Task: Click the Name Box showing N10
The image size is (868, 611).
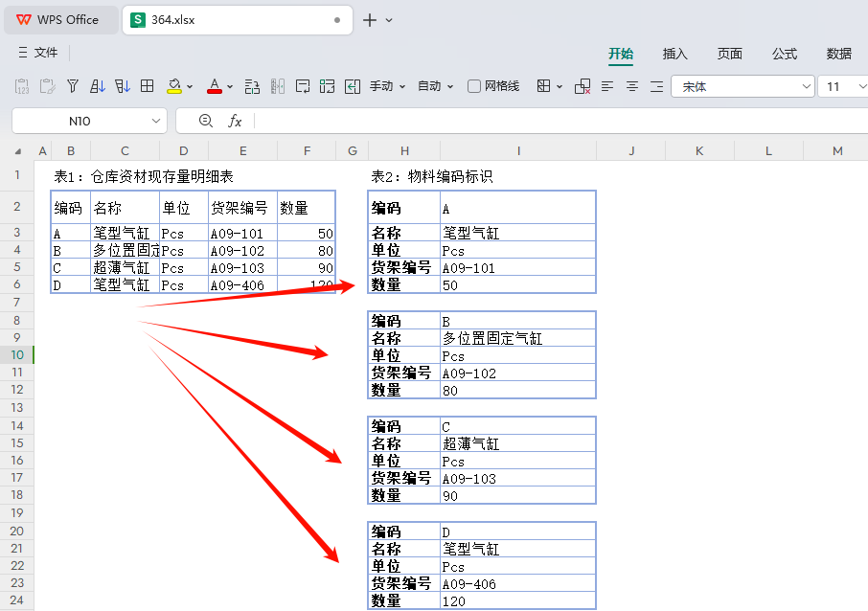Action: [80, 121]
